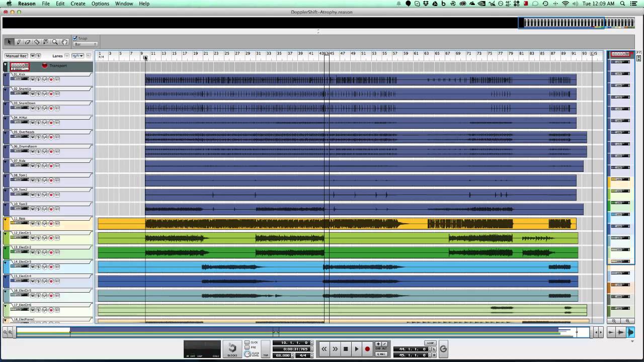Toggle the Loop button
644x362 pixels.
pos(430,343)
